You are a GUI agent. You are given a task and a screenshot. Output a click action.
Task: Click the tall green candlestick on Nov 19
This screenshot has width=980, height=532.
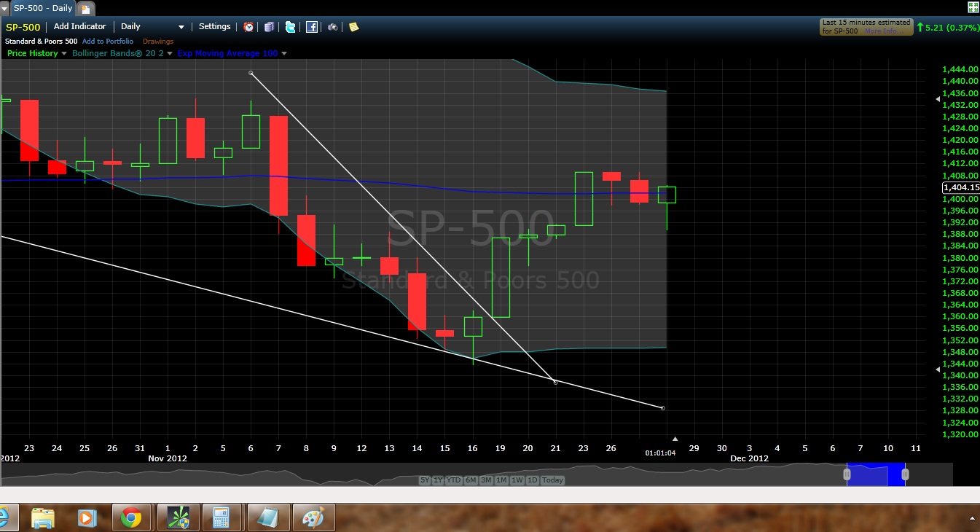pos(501,278)
